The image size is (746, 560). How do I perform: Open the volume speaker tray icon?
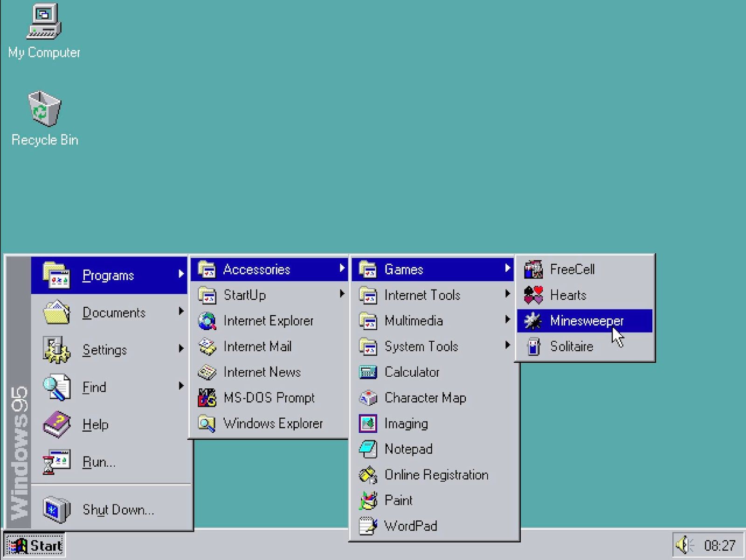tap(684, 545)
